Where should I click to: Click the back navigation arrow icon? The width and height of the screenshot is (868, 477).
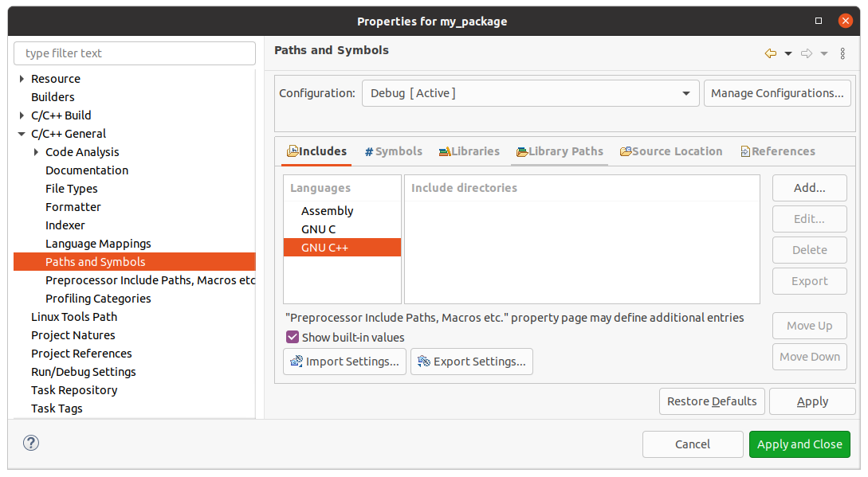point(770,53)
